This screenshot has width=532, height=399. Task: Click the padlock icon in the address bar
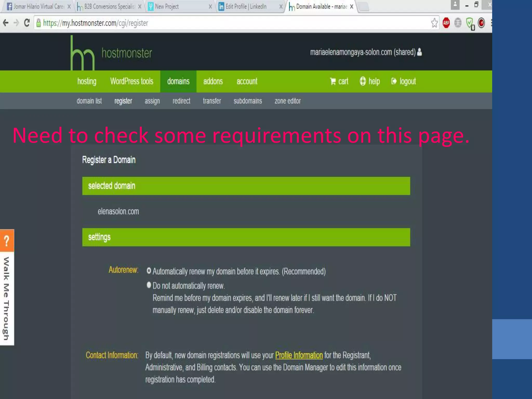tap(38, 23)
